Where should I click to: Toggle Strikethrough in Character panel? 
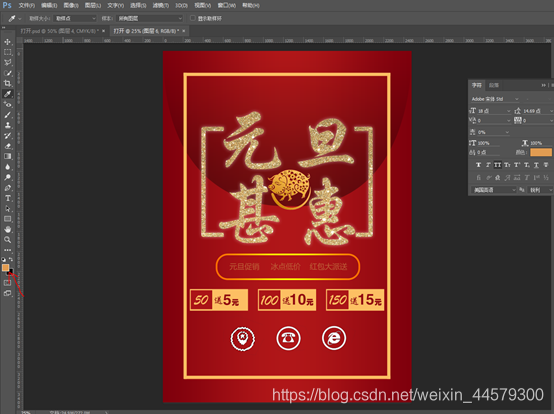click(546, 165)
